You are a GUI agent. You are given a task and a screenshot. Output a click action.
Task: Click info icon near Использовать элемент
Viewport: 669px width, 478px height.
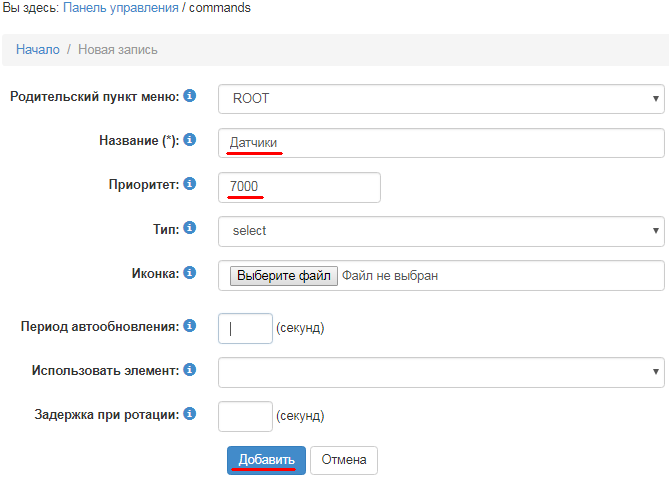[x=190, y=370]
